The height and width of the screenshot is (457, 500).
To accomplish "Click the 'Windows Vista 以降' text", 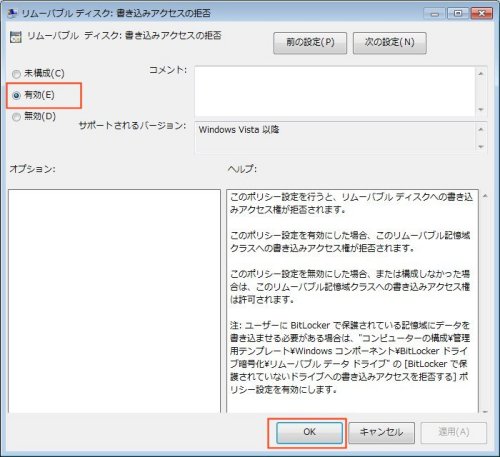I will click(239, 130).
